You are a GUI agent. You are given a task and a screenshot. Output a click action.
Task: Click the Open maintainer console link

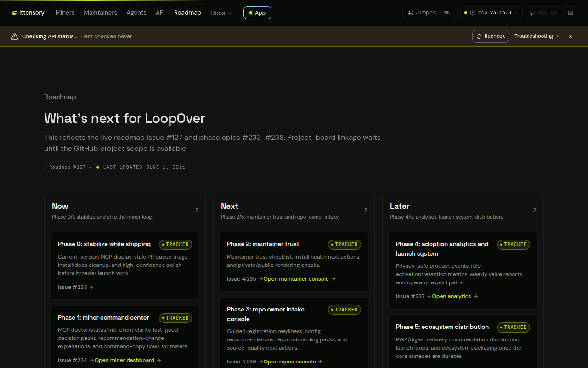click(300, 279)
